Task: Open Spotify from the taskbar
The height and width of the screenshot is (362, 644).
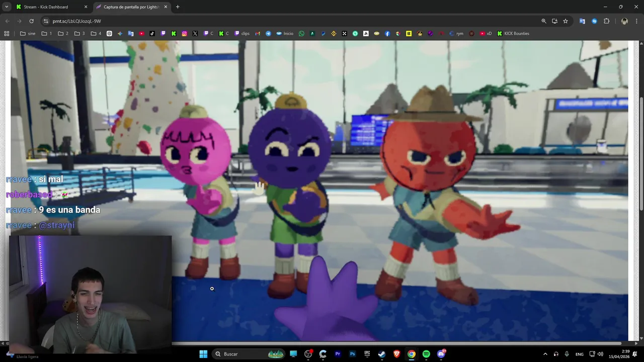Action: 426,354
